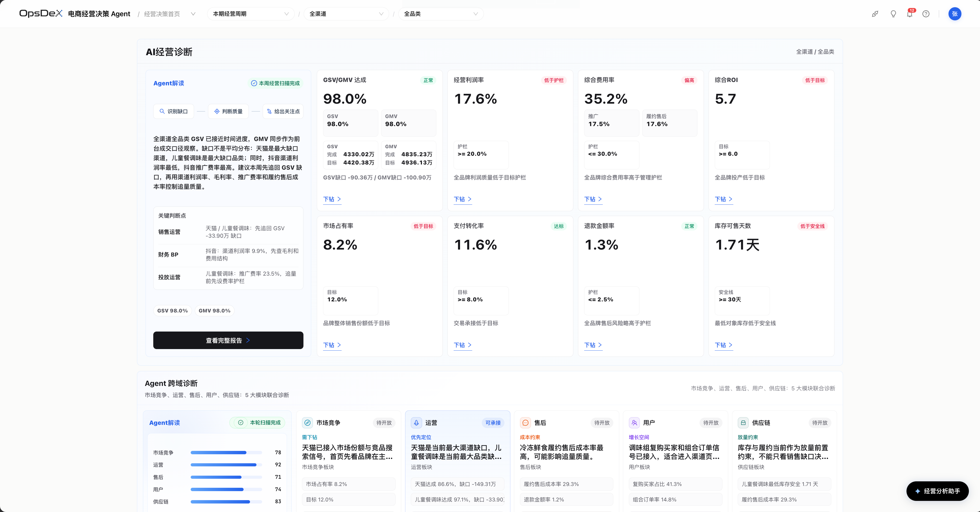Screen dimensions: 980x512
Task: Click 查看完整报告 button
Action: click(228, 340)
